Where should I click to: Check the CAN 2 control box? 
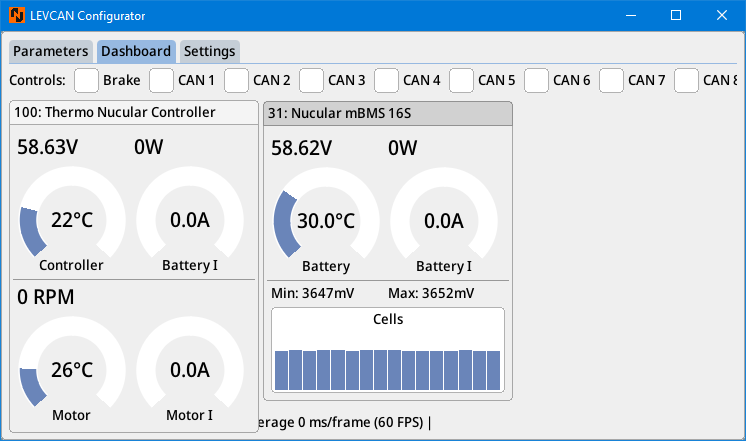pos(237,80)
